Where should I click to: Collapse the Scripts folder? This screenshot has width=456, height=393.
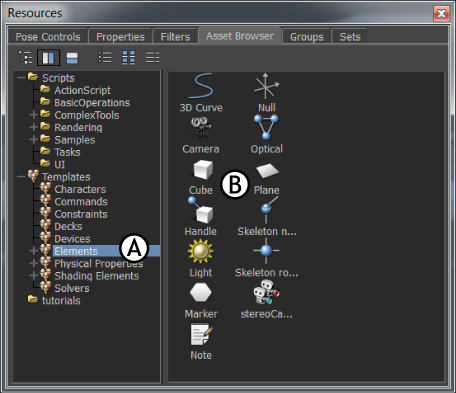pyautogui.click(x=21, y=78)
